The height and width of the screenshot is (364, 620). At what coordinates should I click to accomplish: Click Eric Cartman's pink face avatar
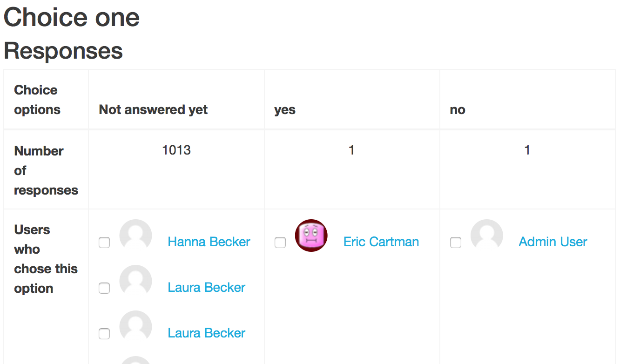311,236
